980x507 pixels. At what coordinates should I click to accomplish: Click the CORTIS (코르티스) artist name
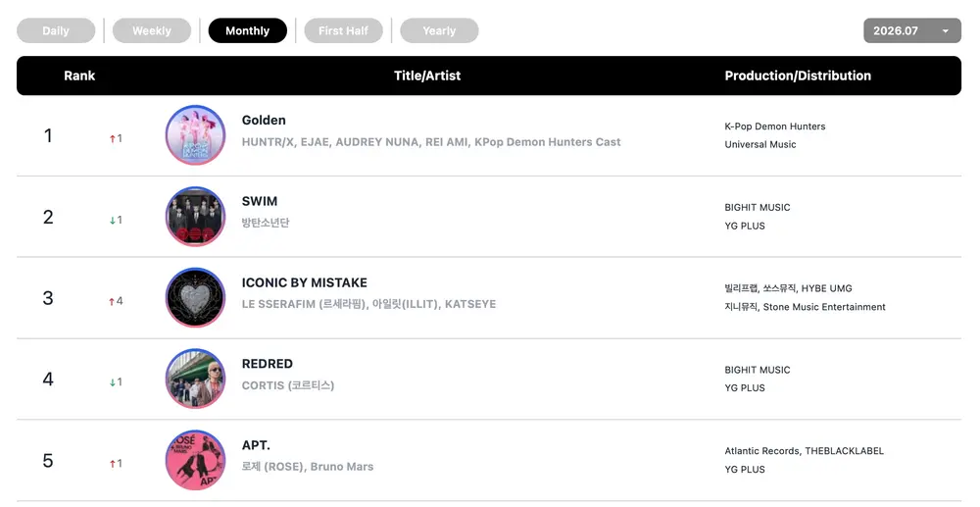288,385
